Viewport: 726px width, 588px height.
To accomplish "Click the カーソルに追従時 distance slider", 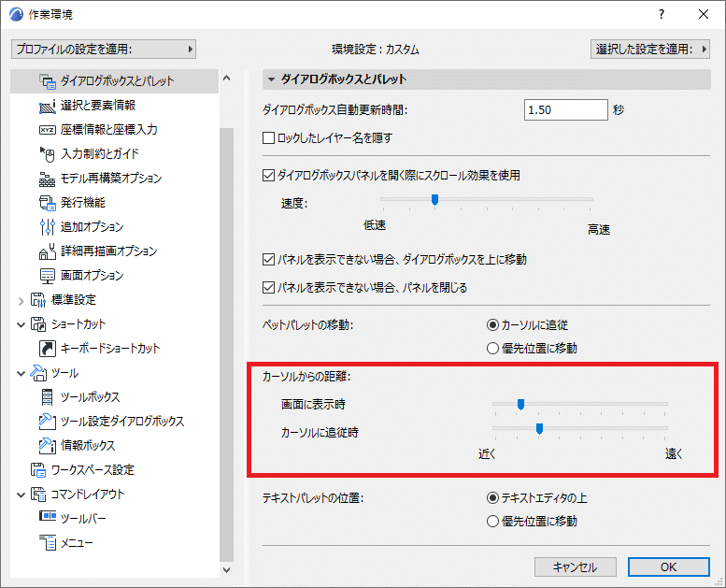I will [580, 428].
